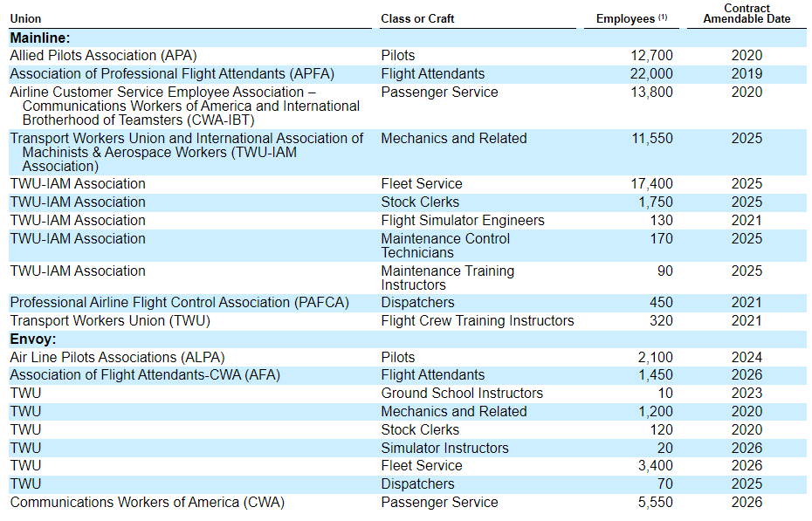Click the Dispatchers cell with 70 employees

pyautogui.click(x=417, y=483)
